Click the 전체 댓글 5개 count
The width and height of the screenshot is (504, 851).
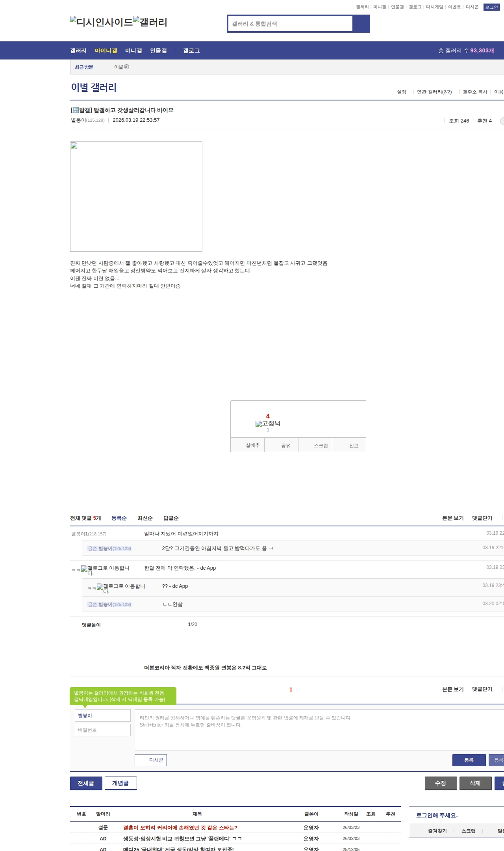pos(85,518)
